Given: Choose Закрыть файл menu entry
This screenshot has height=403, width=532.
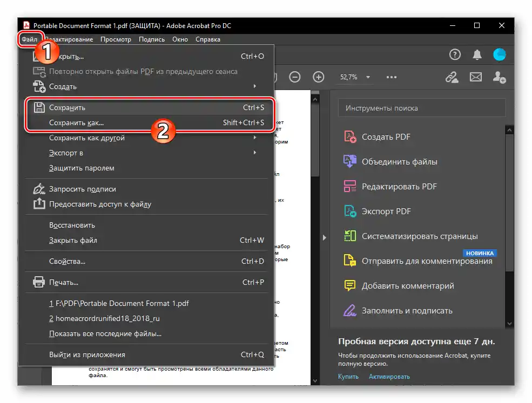Looking at the screenshot, I should [146, 240].
